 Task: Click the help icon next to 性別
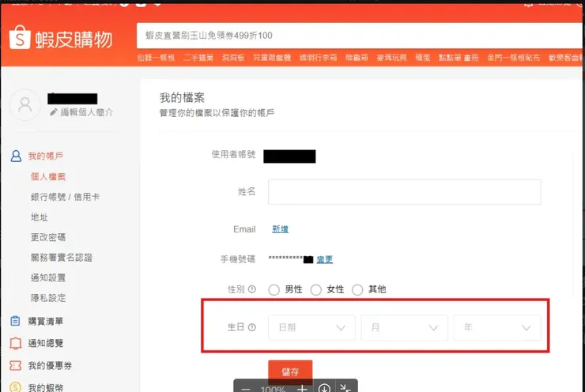click(x=252, y=289)
